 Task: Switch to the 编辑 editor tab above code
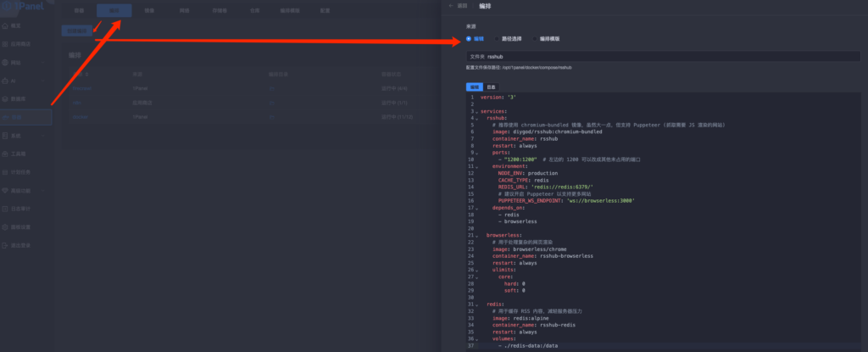[x=474, y=87]
